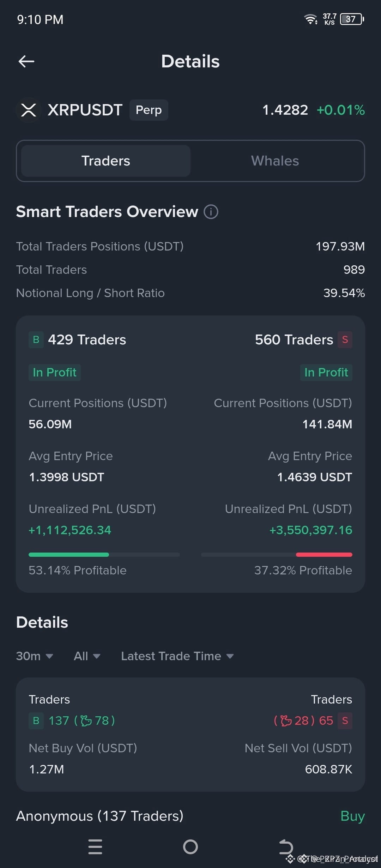Open the Android recent apps menu icon
The height and width of the screenshot is (868, 381).
point(95,846)
